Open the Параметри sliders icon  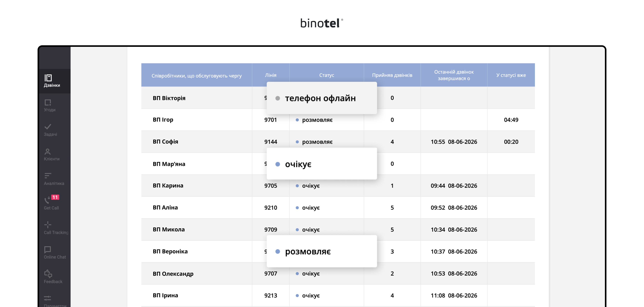[x=48, y=298]
